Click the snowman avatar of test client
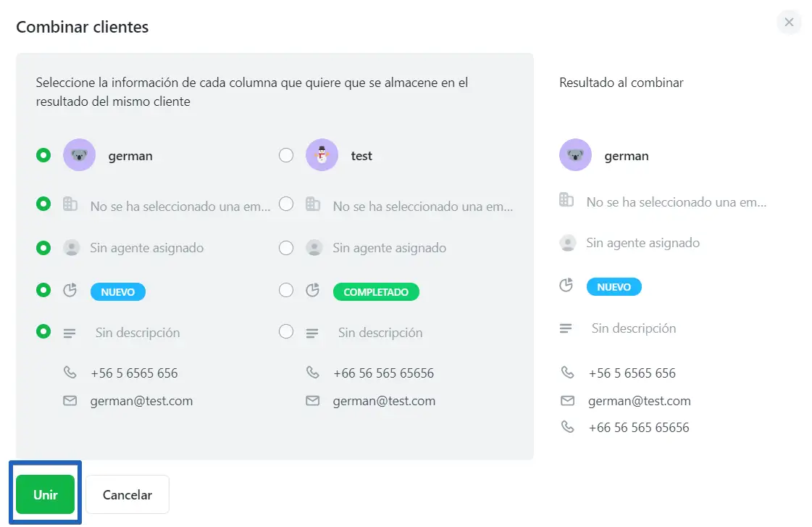This screenshot has height=527, width=812. click(x=322, y=155)
